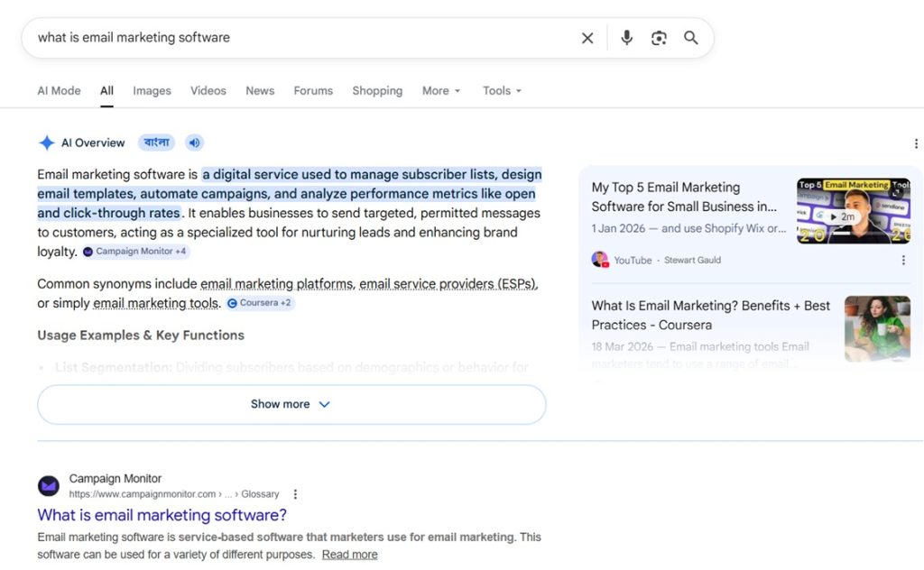Expand AI Overview with Show more
This screenshot has height=570, width=924.
291,404
